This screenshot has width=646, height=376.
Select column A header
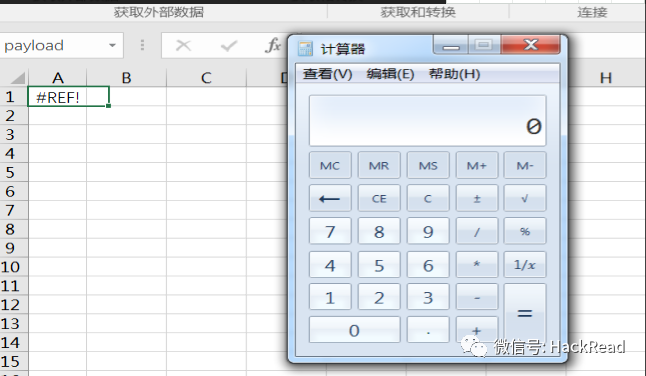(58, 77)
